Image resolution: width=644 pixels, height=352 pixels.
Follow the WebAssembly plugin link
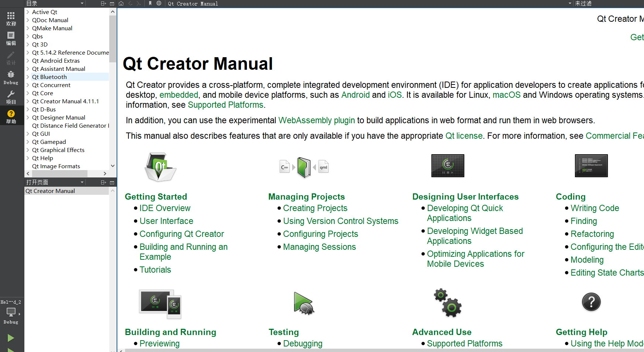(x=317, y=120)
